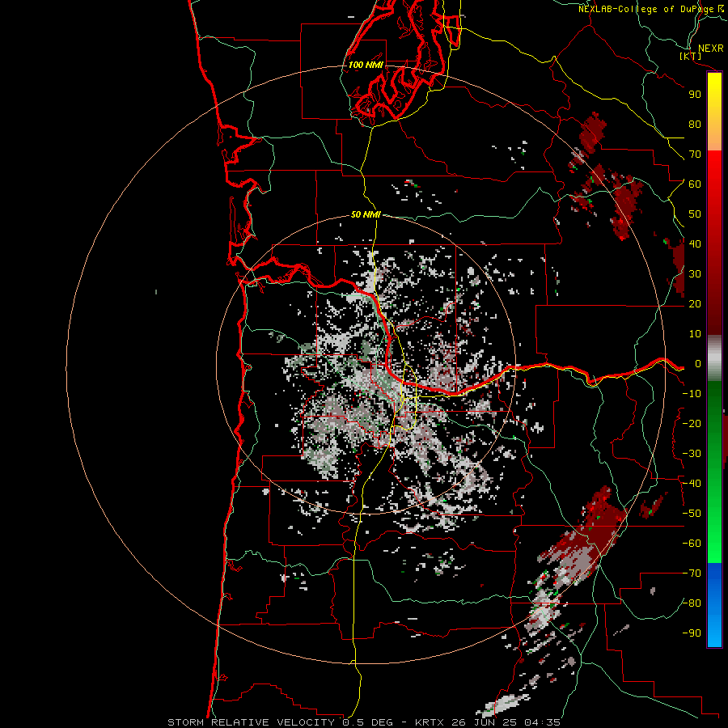Screen dimensions: 728x728
Task: Click the "50 NMI" range ring label
Action: (366, 214)
